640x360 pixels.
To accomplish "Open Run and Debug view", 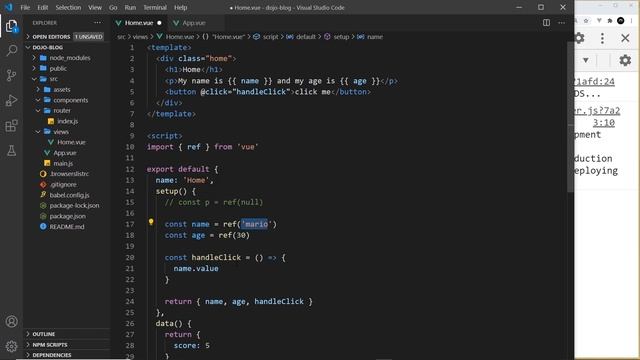I will (x=11, y=100).
